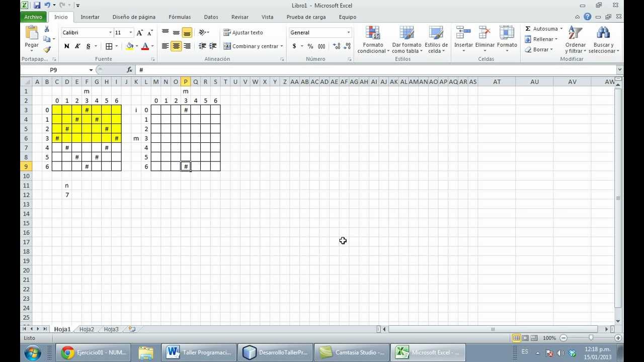The image size is (644, 362).
Task: Click the Eliminar cells icon
Action: click(x=485, y=33)
